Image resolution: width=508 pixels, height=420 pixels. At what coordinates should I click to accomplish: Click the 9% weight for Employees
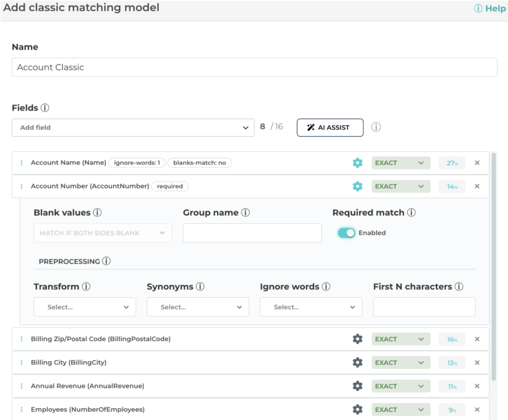point(452,410)
